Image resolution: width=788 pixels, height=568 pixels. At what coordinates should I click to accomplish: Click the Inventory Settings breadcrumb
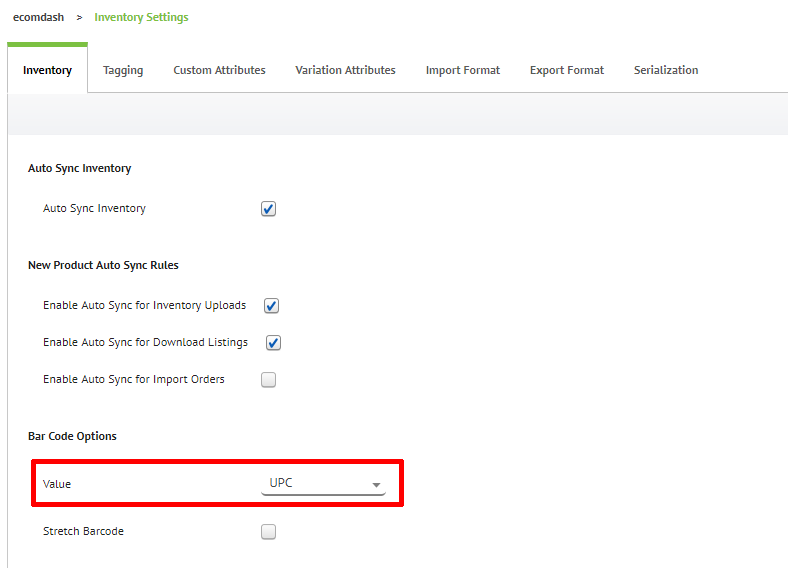[x=141, y=17]
